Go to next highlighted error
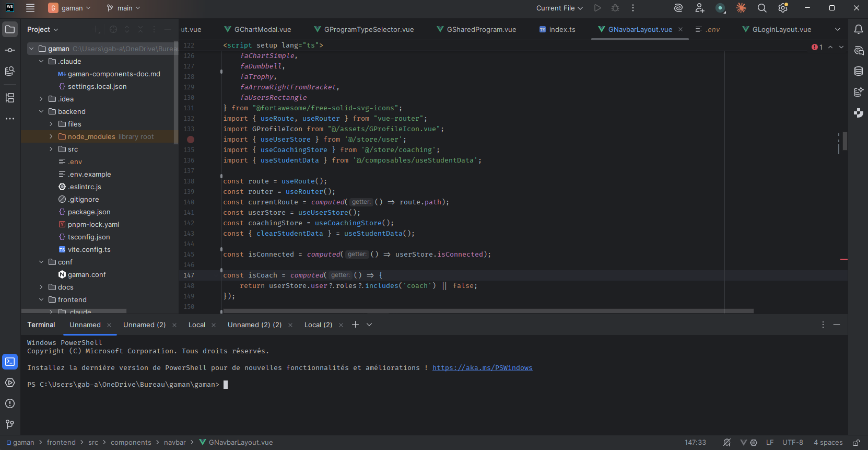Screen dimensions: 868x450 (841, 47)
